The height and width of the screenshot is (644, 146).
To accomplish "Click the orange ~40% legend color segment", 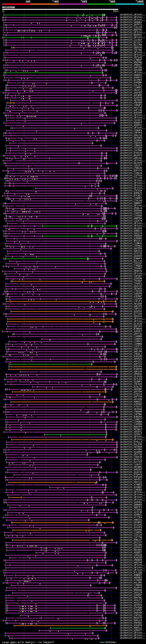I will pos(45,4).
